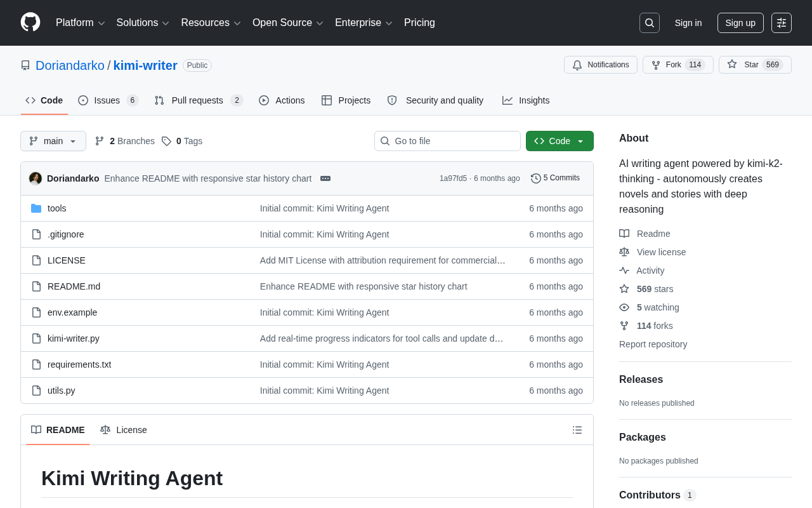Open the Pricing page
Screen dimensions: 812x508
point(419,23)
